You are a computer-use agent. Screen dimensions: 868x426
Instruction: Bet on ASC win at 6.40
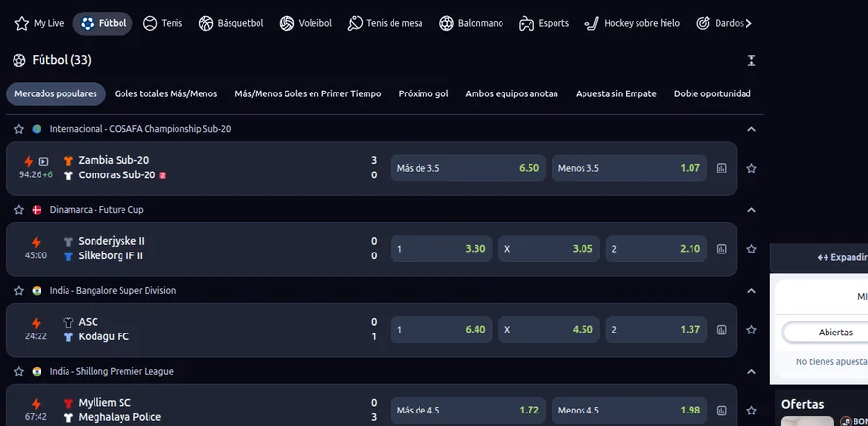[x=441, y=330]
